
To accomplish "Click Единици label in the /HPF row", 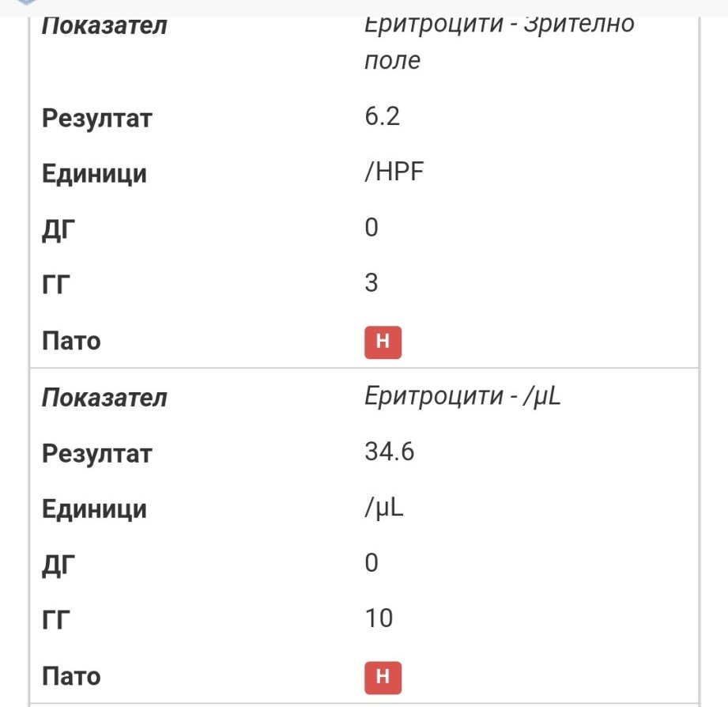I will [94, 173].
